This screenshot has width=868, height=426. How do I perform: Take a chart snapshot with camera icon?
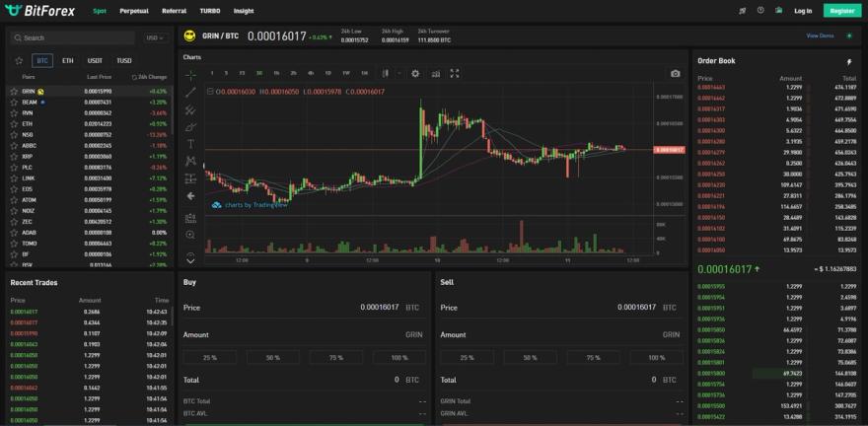pyautogui.click(x=675, y=74)
